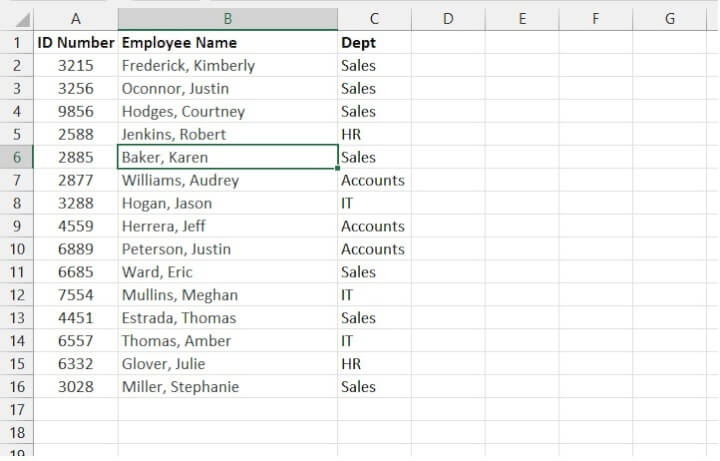Select column A header
The width and height of the screenshot is (720, 461).
point(76,19)
